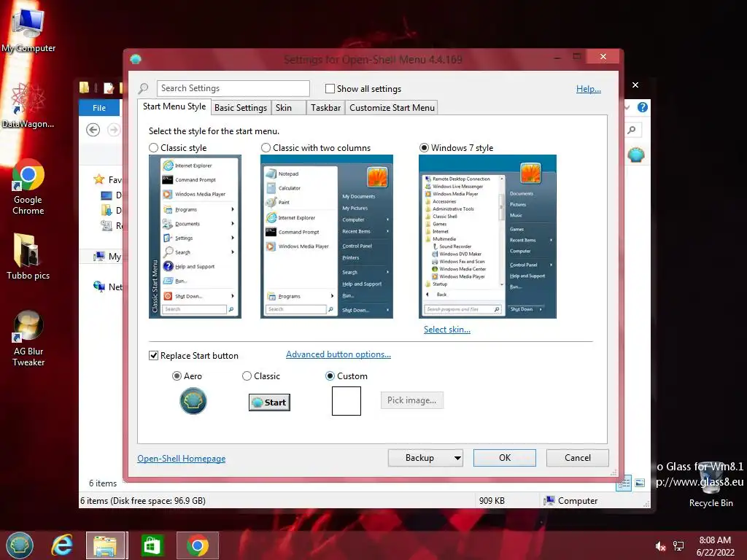Switch to File Explorer on the taskbar
The image size is (747, 560).
[x=106, y=545]
